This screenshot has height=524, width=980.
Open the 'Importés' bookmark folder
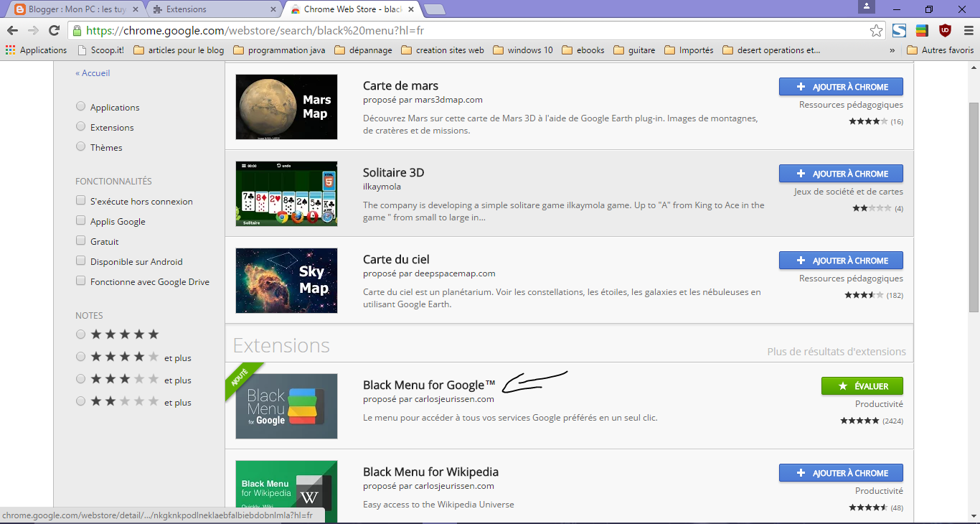(x=689, y=50)
